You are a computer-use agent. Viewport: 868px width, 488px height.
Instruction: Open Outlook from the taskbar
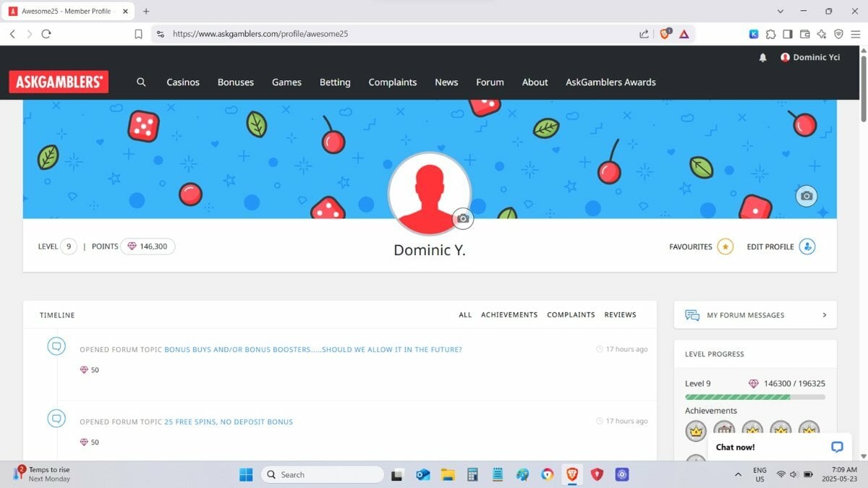(x=423, y=474)
